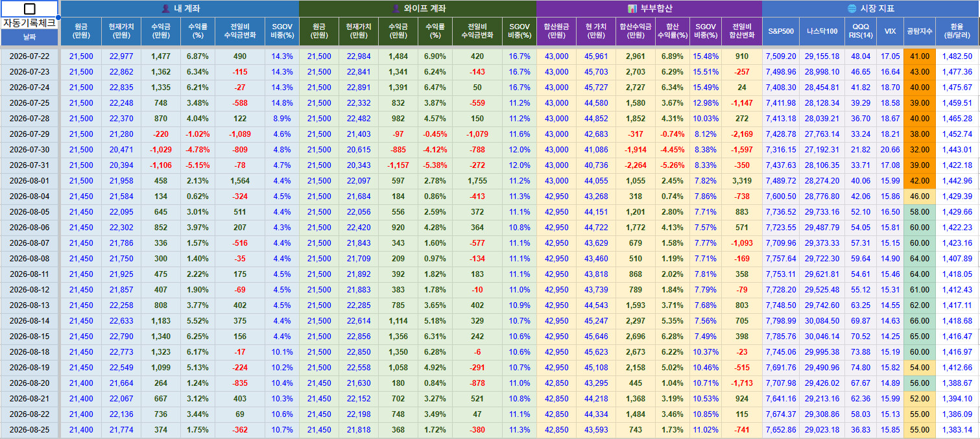The width and height of the screenshot is (980, 439).
Task: Select the 환율 (원/달러) column header
Action: (957, 31)
